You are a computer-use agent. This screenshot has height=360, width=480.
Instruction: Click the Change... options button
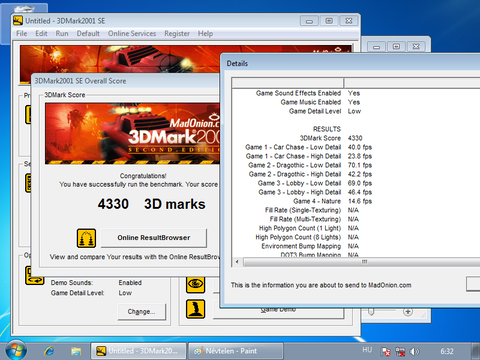pos(142,312)
